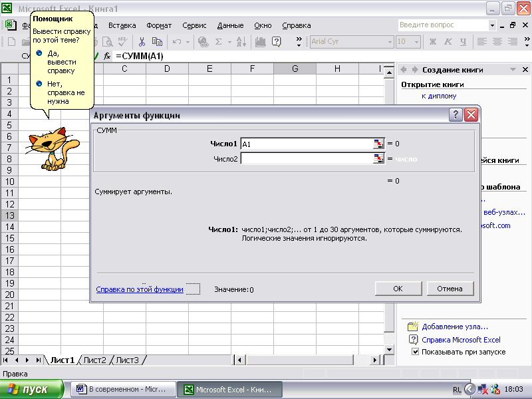Click 'Справка Microsoft Excel' link

[461, 340]
